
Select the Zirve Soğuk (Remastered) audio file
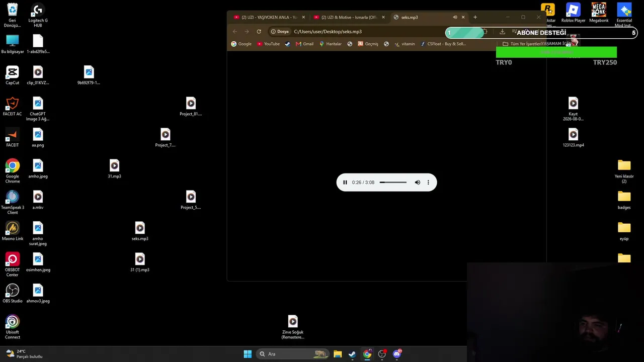click(x=293, y=327)
